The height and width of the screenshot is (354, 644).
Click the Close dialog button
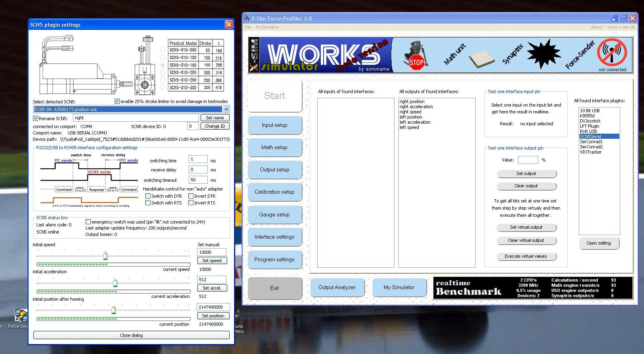point(131,335)
